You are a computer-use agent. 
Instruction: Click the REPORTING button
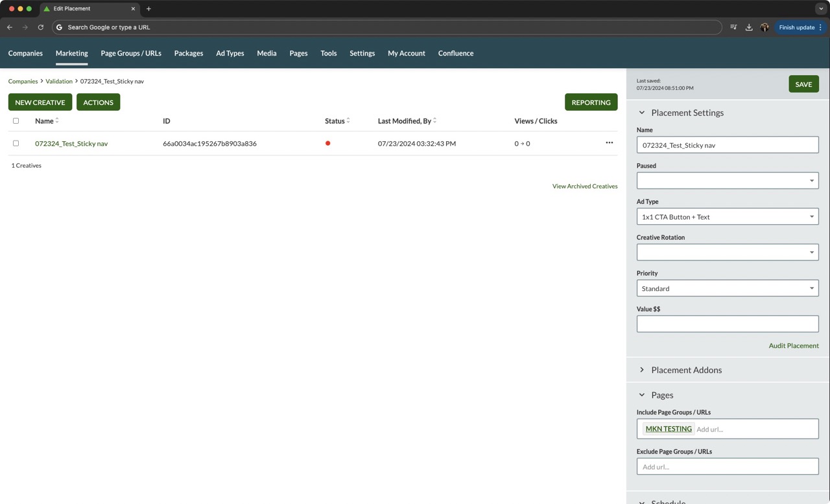click(591, 102)
